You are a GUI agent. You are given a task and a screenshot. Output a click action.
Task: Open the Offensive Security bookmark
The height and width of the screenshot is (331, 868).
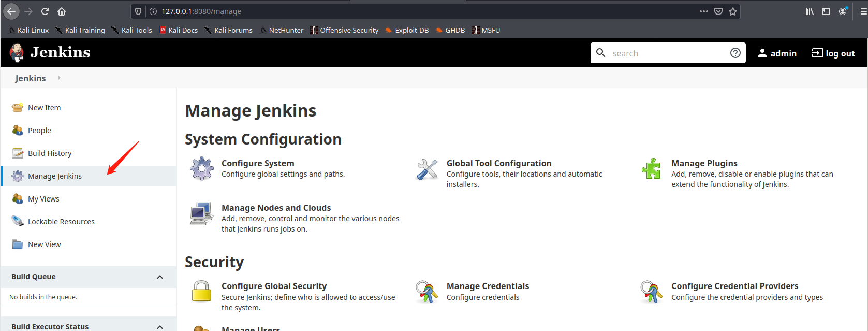pyautogui.click(x=344, y=30)
